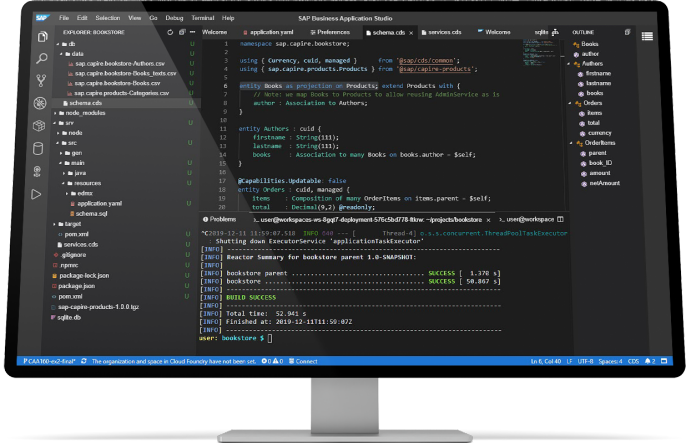The image size is (686, 443).
Task: Open the Selection menu
Action: [108, 18]
